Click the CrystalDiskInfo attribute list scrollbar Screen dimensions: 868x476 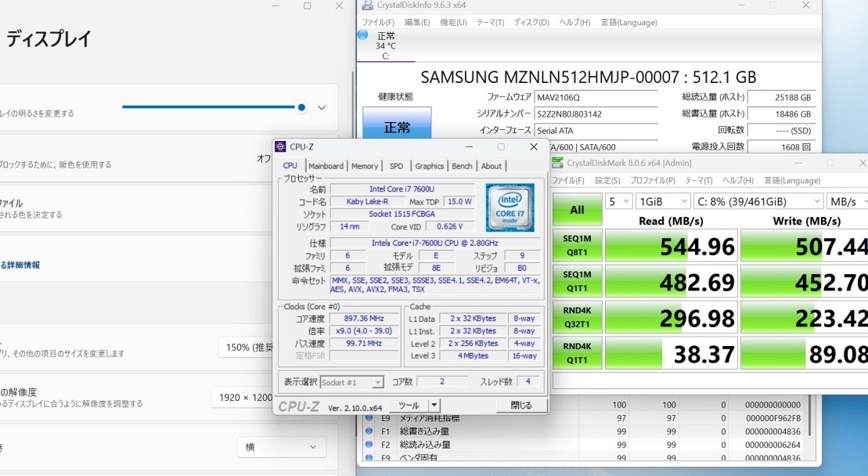(x=809, y=415)
